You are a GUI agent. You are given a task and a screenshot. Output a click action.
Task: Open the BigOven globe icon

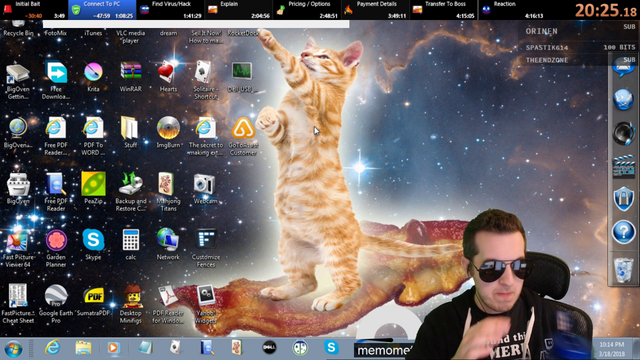pos(18,128)
